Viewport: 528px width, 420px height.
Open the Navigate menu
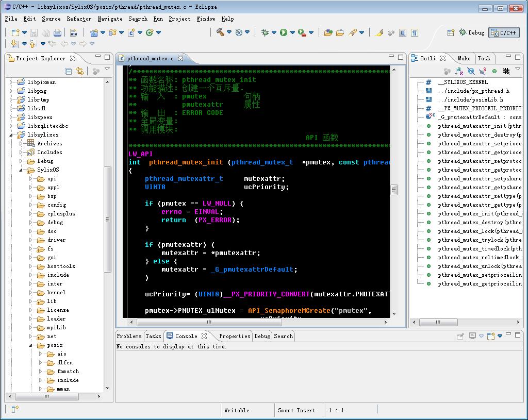coord(110,19)
